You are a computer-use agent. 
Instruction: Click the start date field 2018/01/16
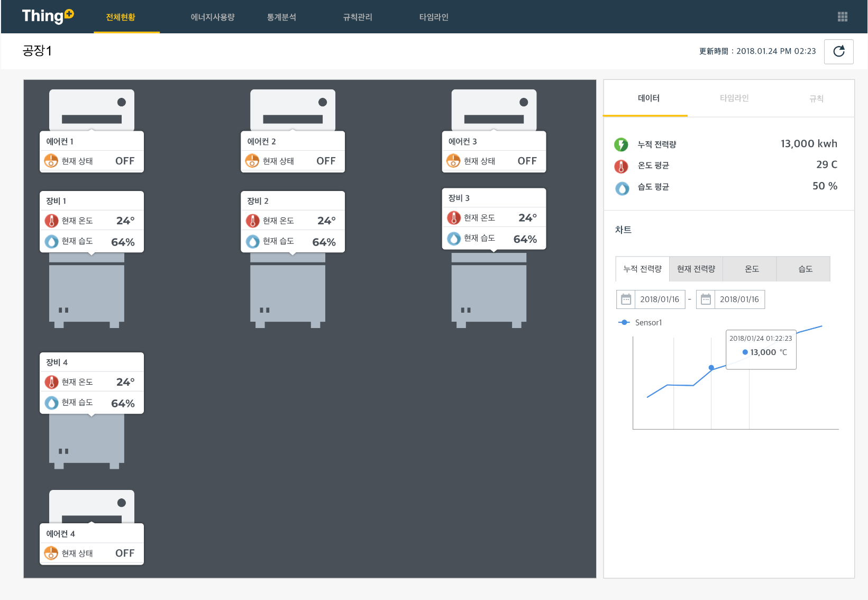coord(660,299)
